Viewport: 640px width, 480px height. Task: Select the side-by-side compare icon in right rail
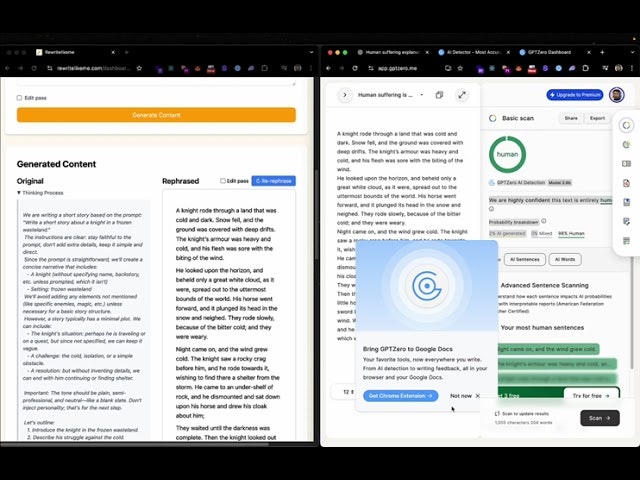point(626,164)
